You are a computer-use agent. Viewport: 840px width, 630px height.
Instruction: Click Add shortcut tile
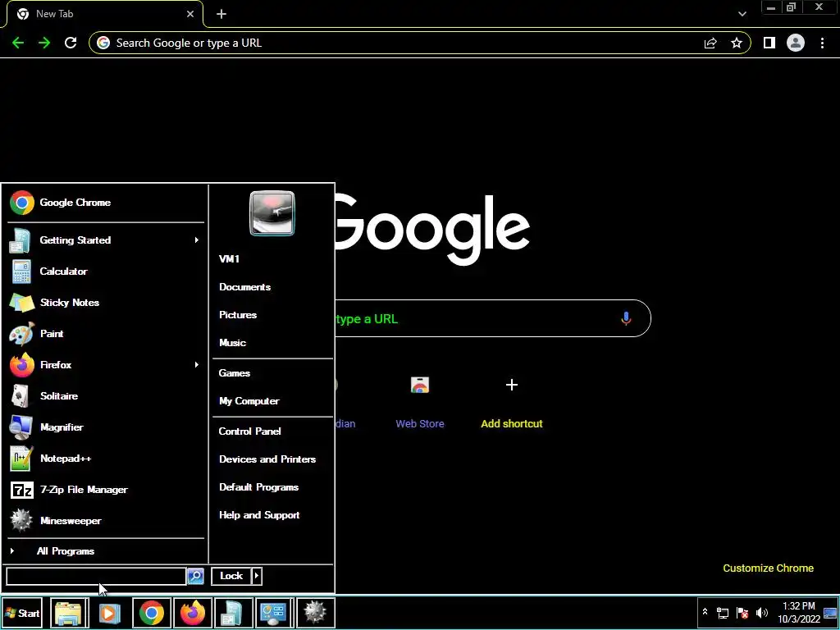(x=512, y=402)
